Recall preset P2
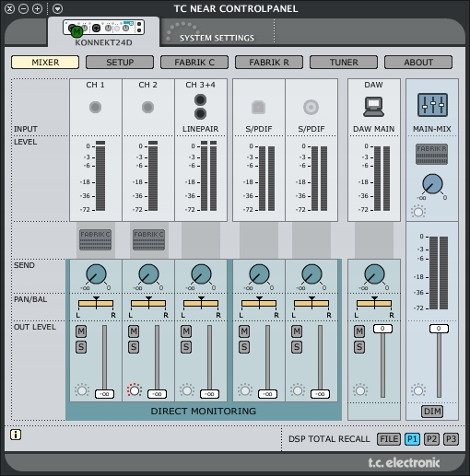The image size is (470, 476). (x=431, y=439)
